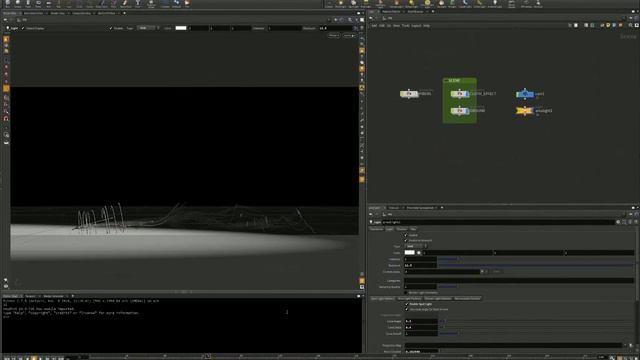
Task: Switch to Area Light Options tab
Action: coord(409,298)
